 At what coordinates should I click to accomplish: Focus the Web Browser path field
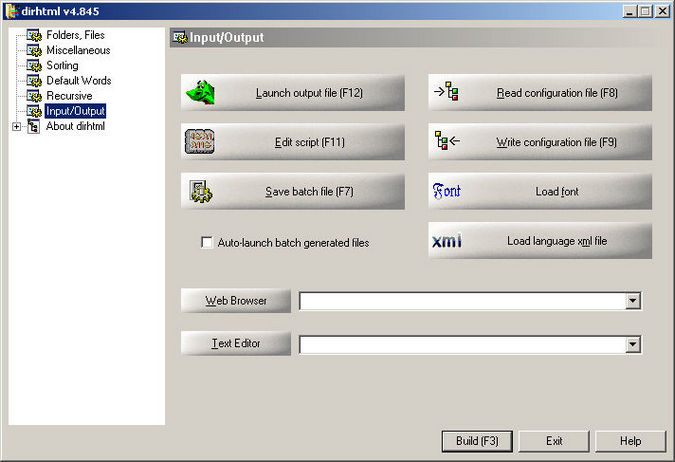[x=462, y=301]
